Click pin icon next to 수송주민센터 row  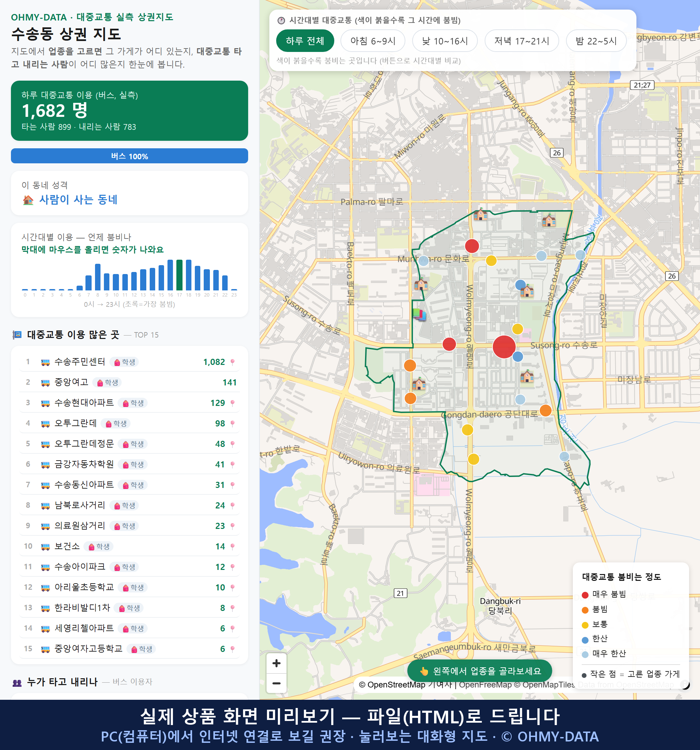232,362
